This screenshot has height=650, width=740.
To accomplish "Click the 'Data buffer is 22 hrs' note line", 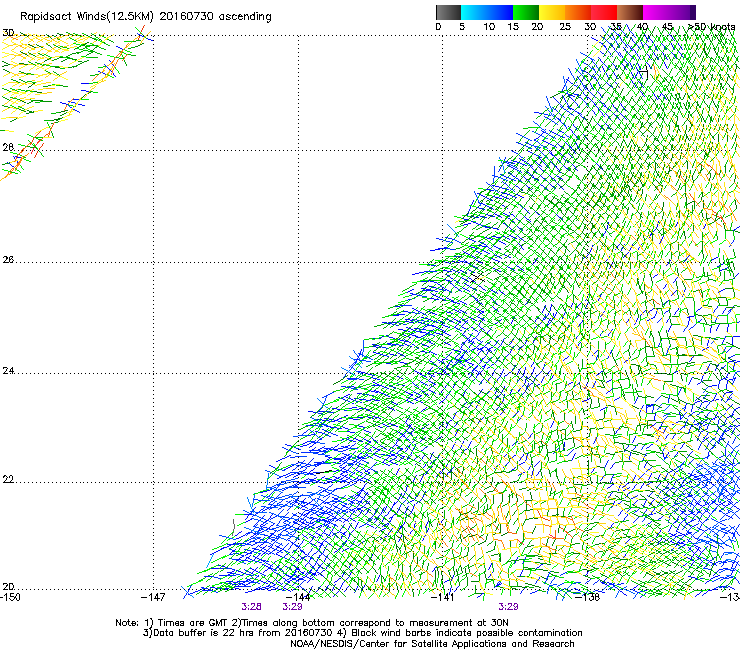I will 363,633.
